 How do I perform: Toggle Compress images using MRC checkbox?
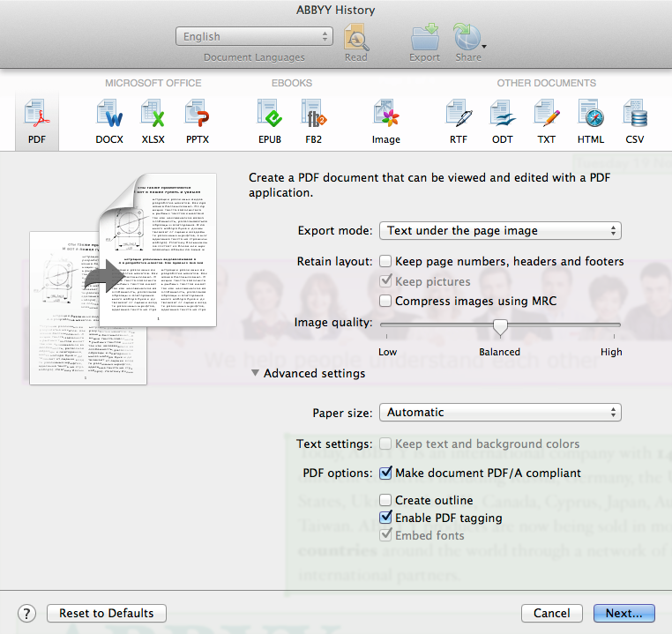(x=385, y=302)
